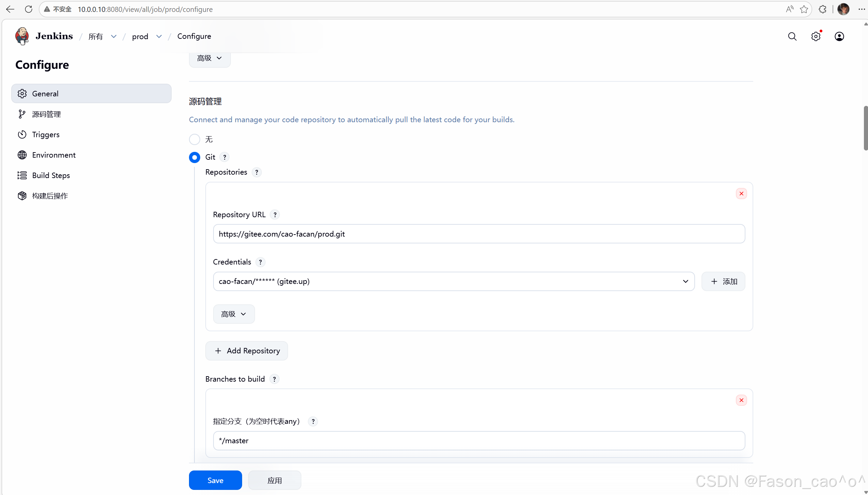
Task: Open the Manage Jenkins gear icon
Action: pos(816,36)
